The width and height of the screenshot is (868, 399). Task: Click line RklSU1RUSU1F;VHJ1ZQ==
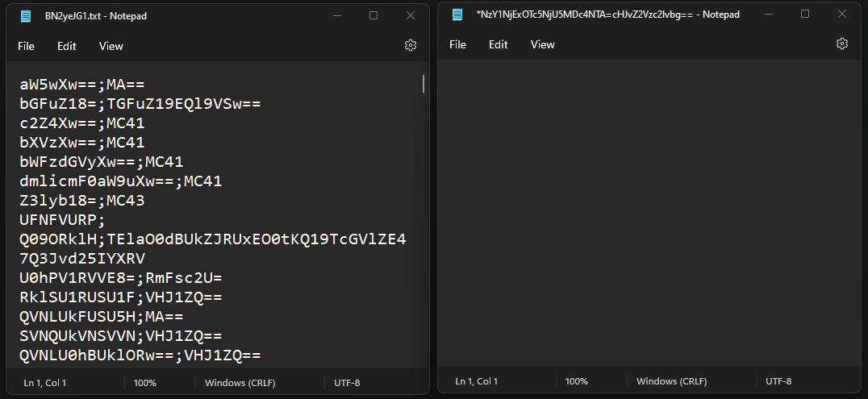[x=121, y=297]
